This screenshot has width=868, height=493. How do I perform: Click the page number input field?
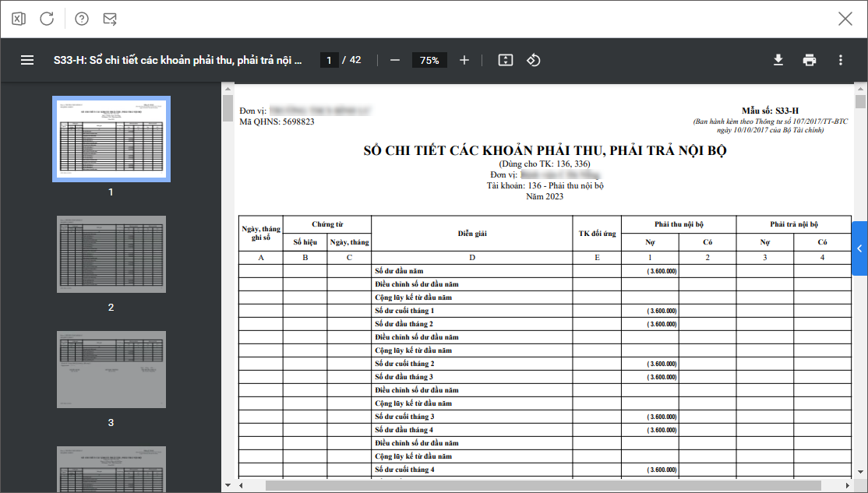(331, 59)
